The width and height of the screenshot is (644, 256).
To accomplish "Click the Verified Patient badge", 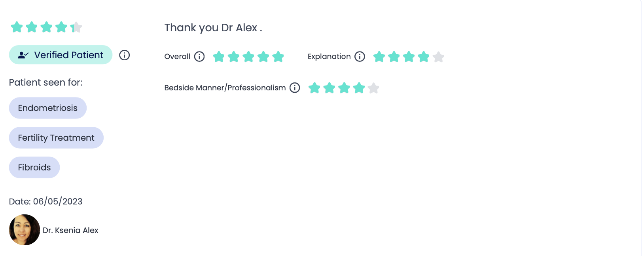I will (61, 55).
